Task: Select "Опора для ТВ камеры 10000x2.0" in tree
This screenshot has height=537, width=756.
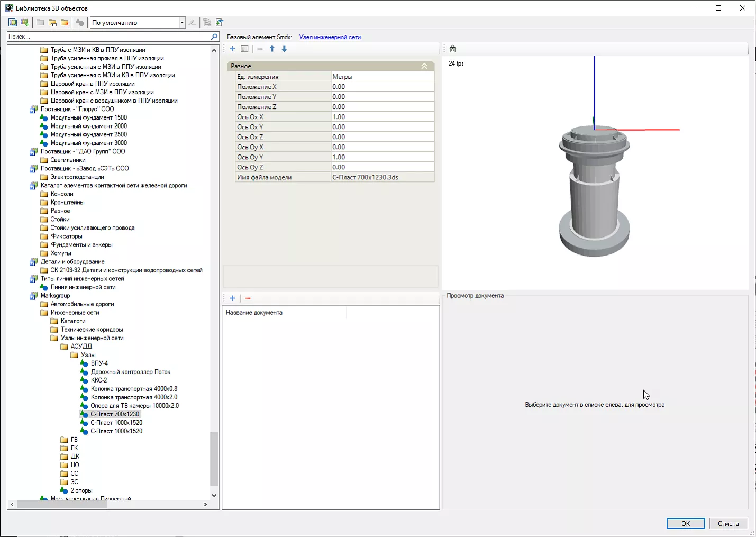Action: 134,406
